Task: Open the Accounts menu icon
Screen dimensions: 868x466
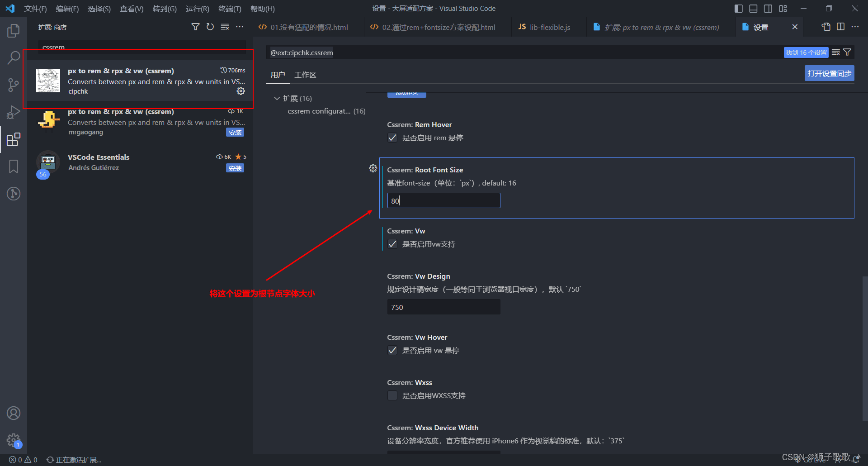Action: coord(14,413)
